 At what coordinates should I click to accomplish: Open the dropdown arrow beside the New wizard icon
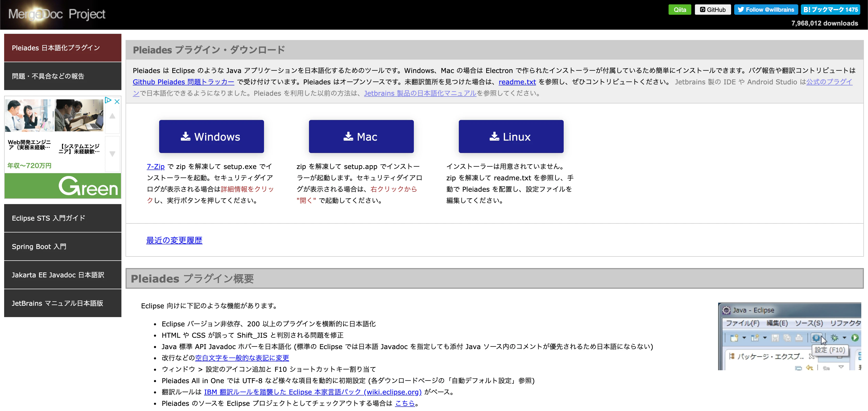744,338
